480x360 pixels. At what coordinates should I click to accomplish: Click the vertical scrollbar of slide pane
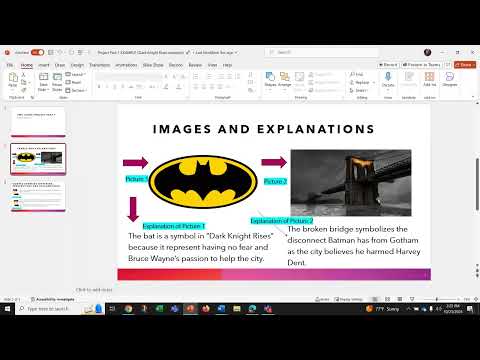pos(477,185)
